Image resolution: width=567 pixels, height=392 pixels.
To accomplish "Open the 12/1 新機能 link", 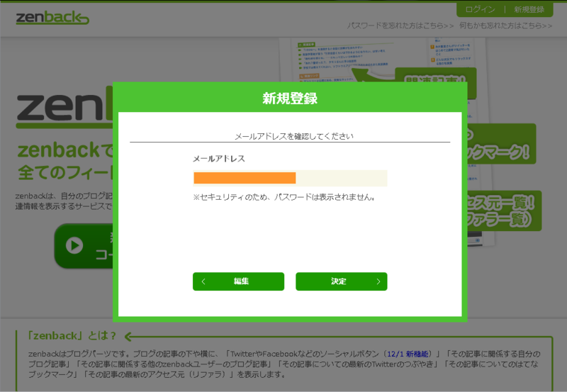I will (x=408, y=354).
